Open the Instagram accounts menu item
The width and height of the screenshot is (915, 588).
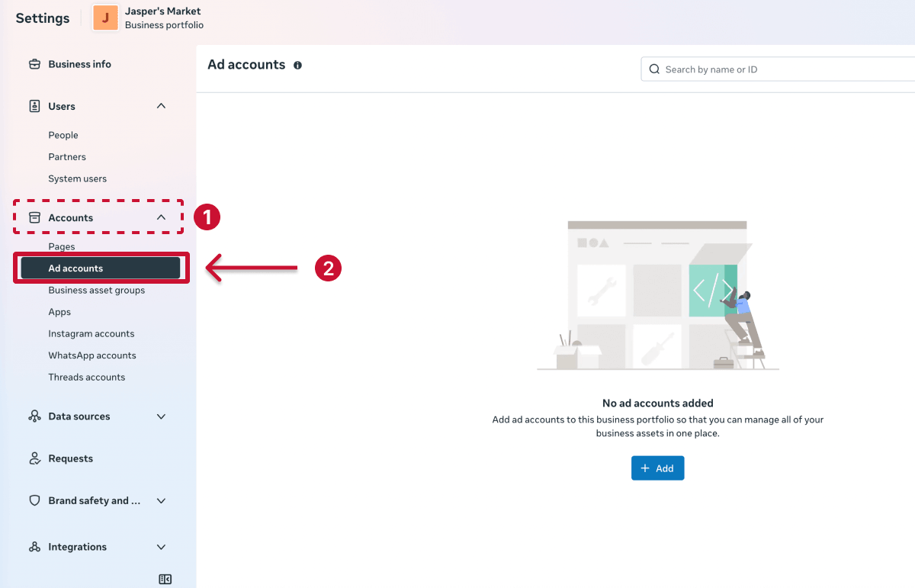(91, 333)
